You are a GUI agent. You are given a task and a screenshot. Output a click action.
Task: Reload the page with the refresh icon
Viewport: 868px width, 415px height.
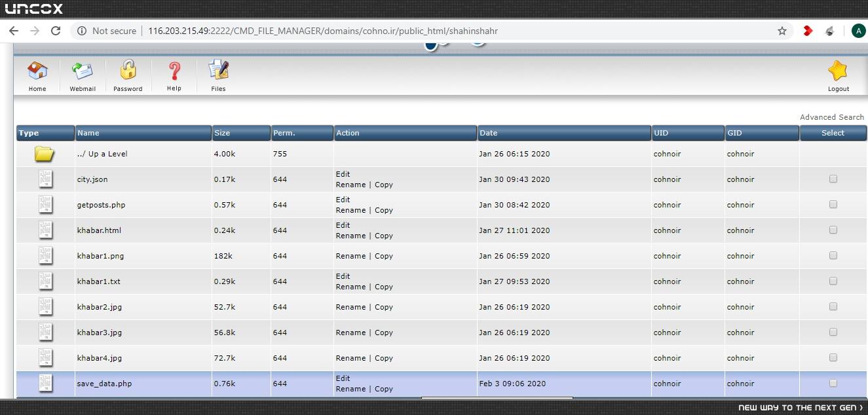click(x=56, y=31)
